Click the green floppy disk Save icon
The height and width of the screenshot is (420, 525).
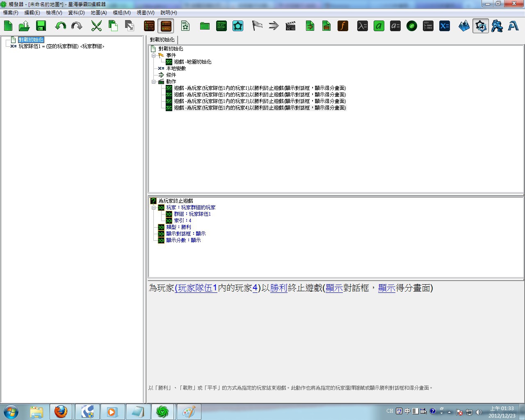tap(41, 26)
